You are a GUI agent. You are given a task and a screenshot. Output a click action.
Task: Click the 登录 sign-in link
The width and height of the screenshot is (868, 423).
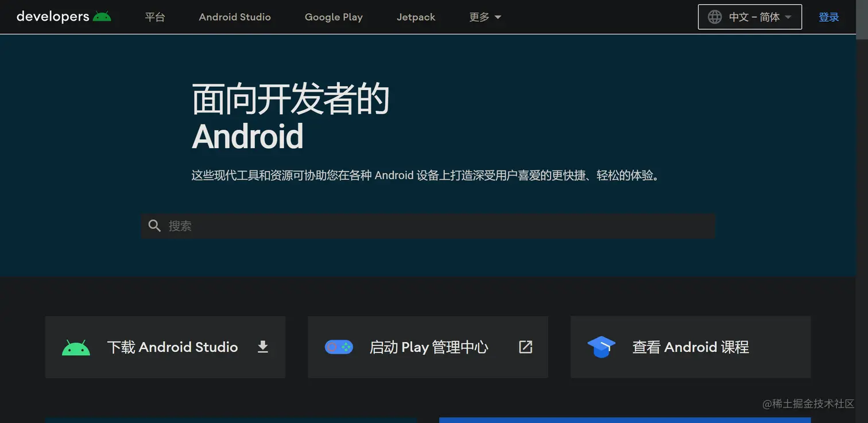click(829, 17)
